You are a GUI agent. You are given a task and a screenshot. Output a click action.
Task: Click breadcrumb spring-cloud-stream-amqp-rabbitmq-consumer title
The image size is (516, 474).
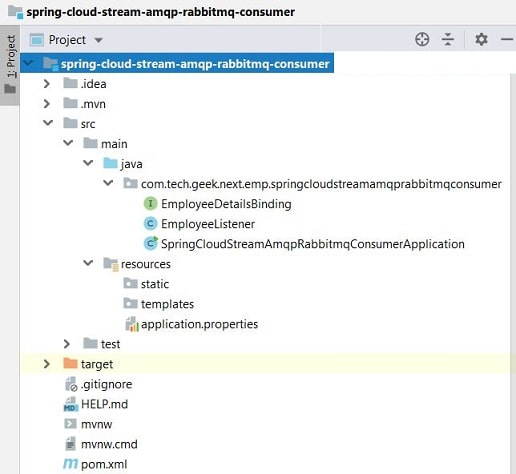(161, 12)
